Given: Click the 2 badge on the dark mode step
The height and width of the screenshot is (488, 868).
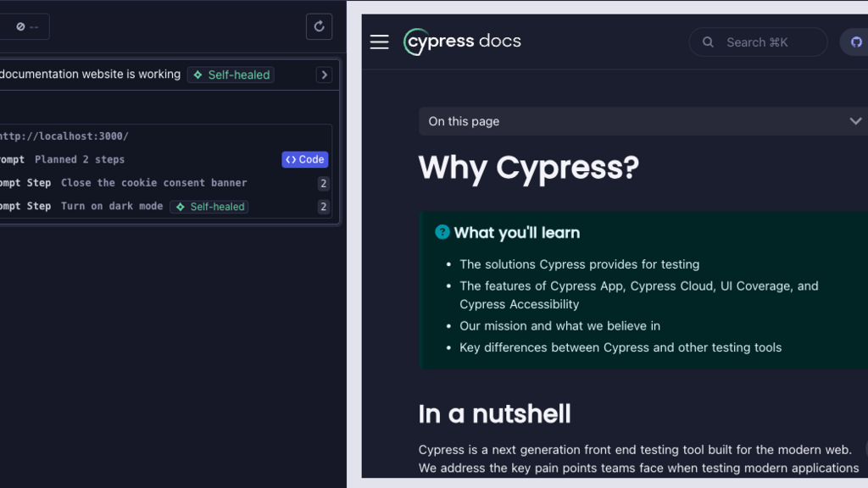Looking at the screenshot, I should click(323, 207).
